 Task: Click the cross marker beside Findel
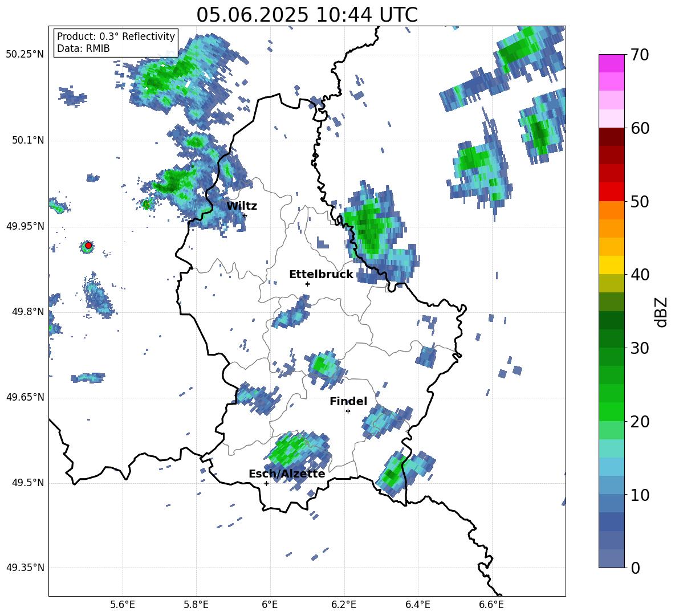(x=348, y=411)
